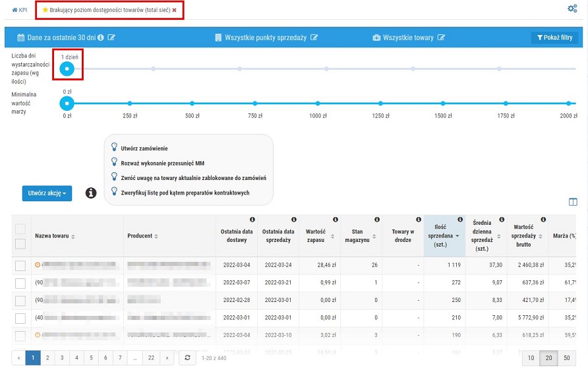Show info for Stan magazynu column
The height and width of the screenshot is (368, 588).
coord(377,220)
